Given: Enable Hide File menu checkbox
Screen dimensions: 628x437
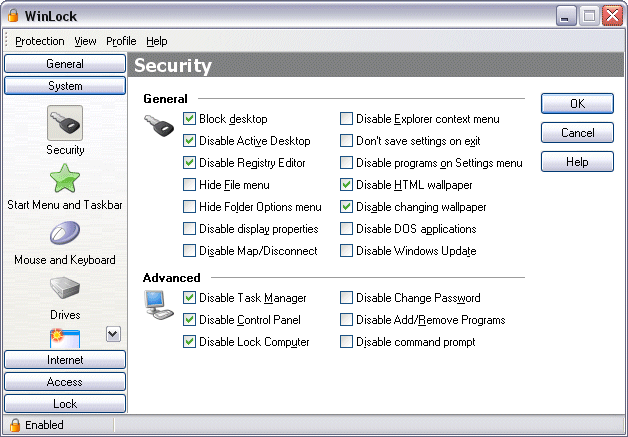Looking at the screenshot, I should (189, 185).
